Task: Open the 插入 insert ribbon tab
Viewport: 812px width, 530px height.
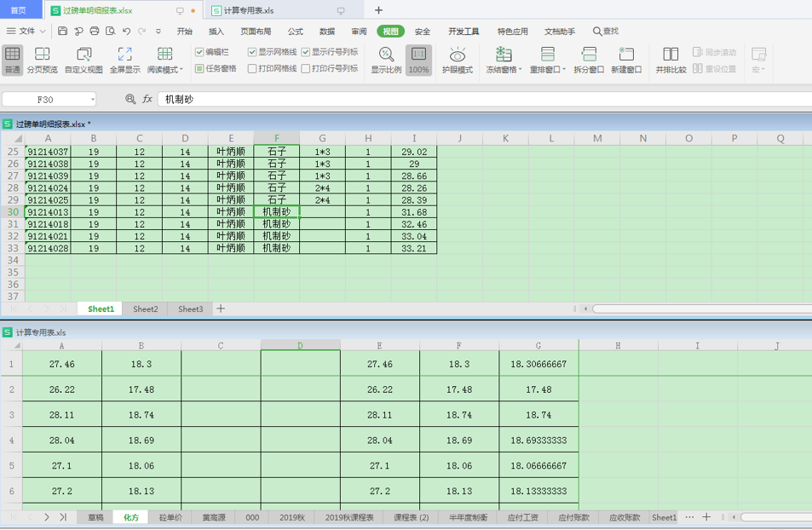Action: 216,32
